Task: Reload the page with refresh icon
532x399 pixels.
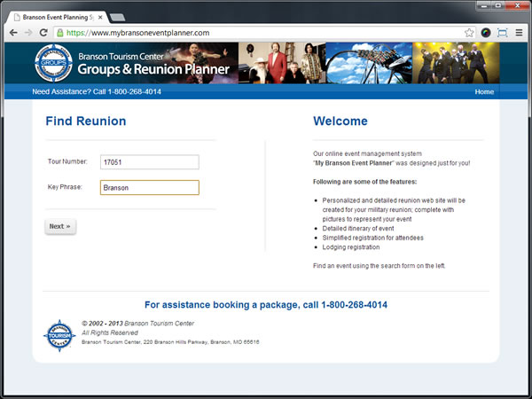Action: (x=43, y=33)
